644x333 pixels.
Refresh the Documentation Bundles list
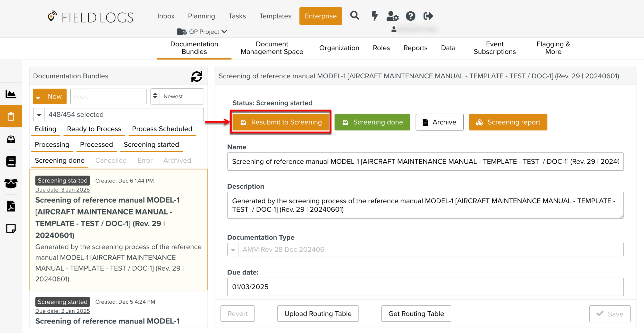click(197, 76)
